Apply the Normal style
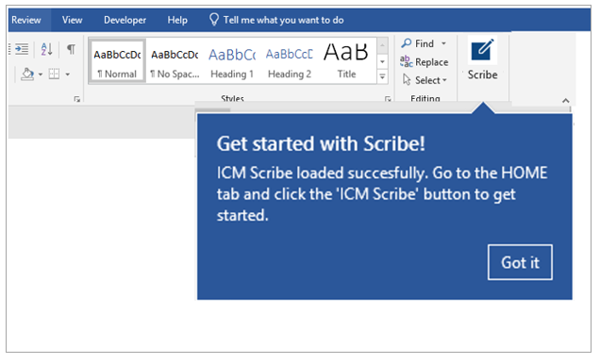The width and height of the screenshot is (600, 364). click(x=117, y=60)
